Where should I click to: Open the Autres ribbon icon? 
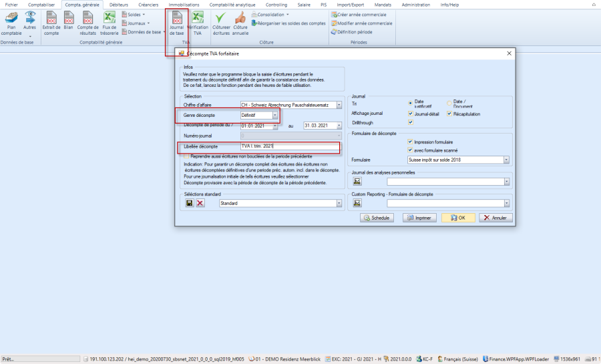tap(29, 23)
